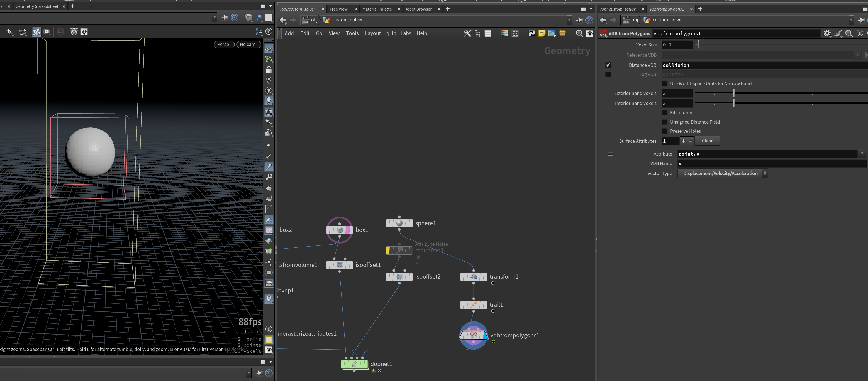Add a surface attribute with plus button
The width and height of the screenshot is (868, 381).
coord(683,141)
